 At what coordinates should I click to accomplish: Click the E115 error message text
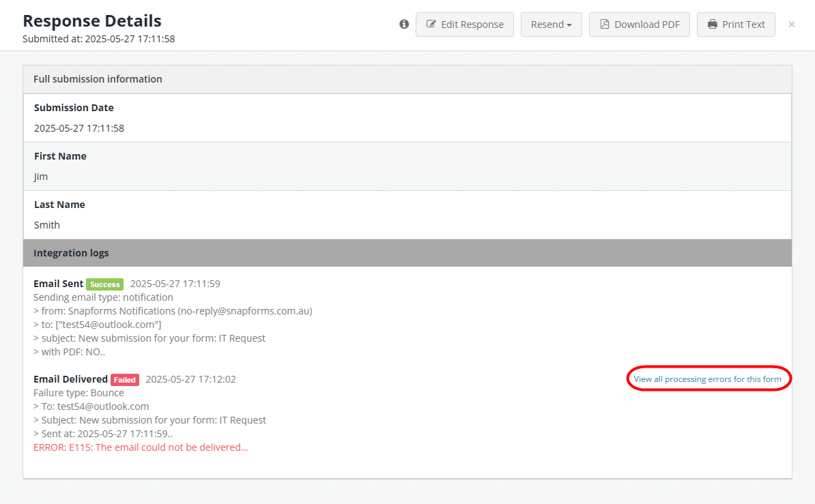click(x=141, y=447)
